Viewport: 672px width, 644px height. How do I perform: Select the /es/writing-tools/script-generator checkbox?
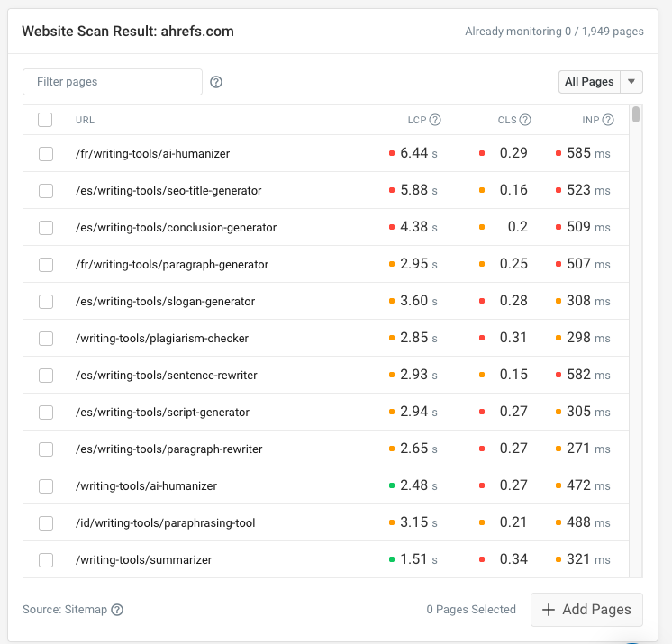46,413
